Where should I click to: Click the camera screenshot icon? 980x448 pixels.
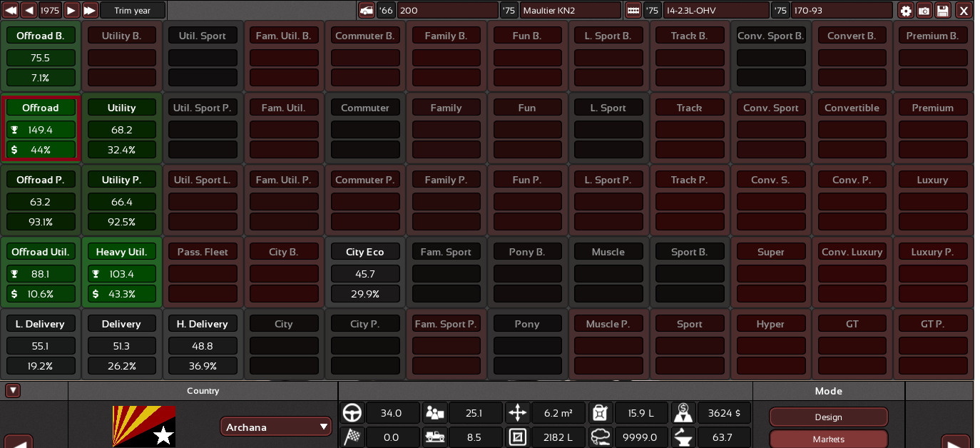tap(924, 11)
